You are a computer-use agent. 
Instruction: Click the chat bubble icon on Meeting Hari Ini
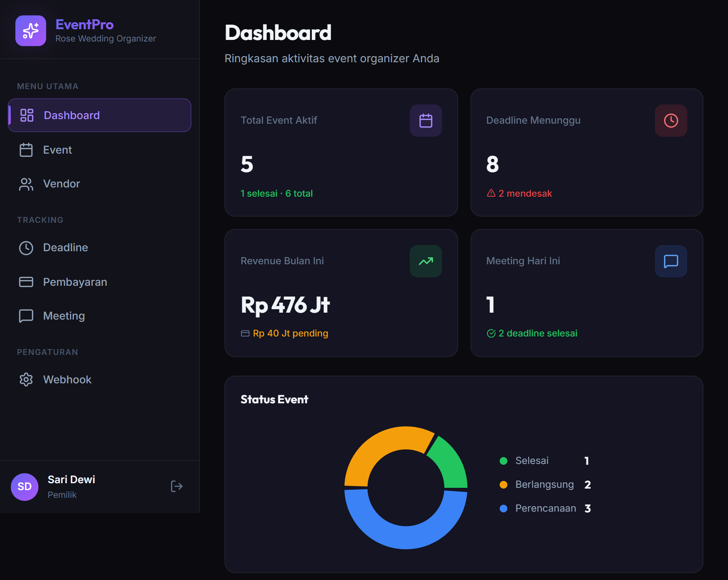(x=671, y=261)
